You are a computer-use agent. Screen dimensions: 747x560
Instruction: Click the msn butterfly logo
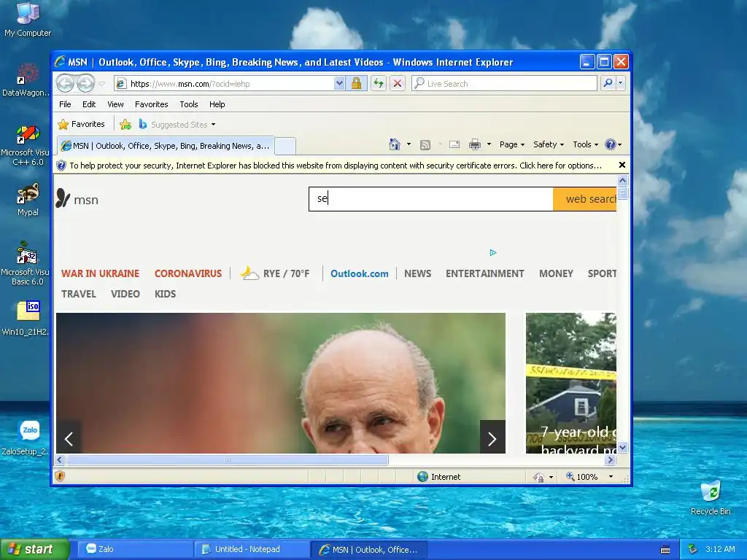point(77,198)
